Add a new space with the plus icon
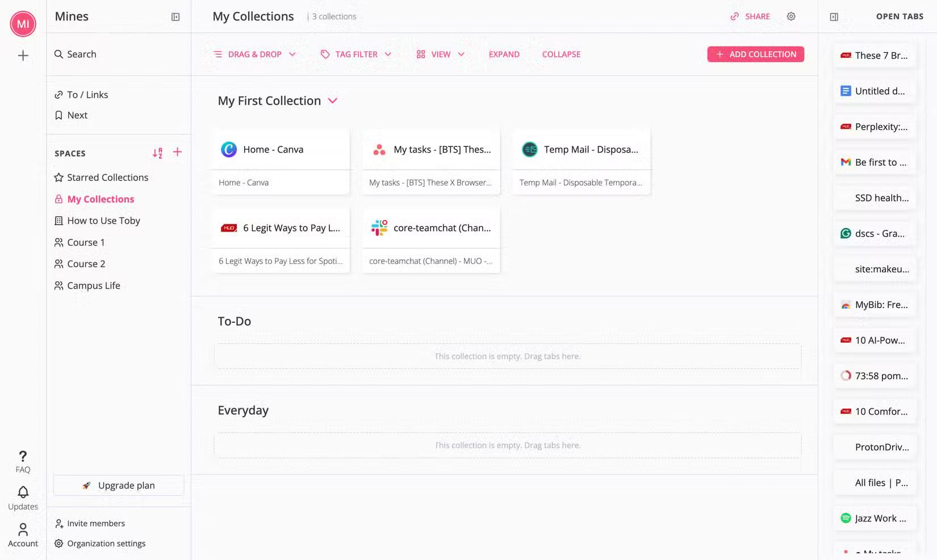This screenshot has height=560, width=937. [177, 152]
